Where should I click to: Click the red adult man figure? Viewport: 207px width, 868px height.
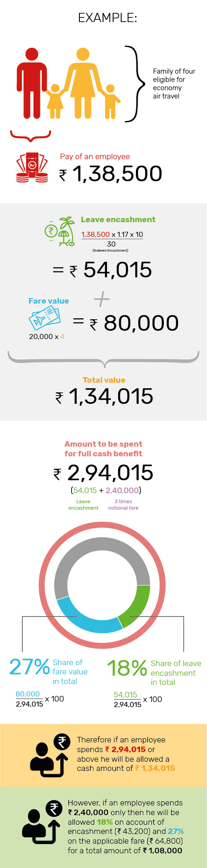[x=32, y=83]
